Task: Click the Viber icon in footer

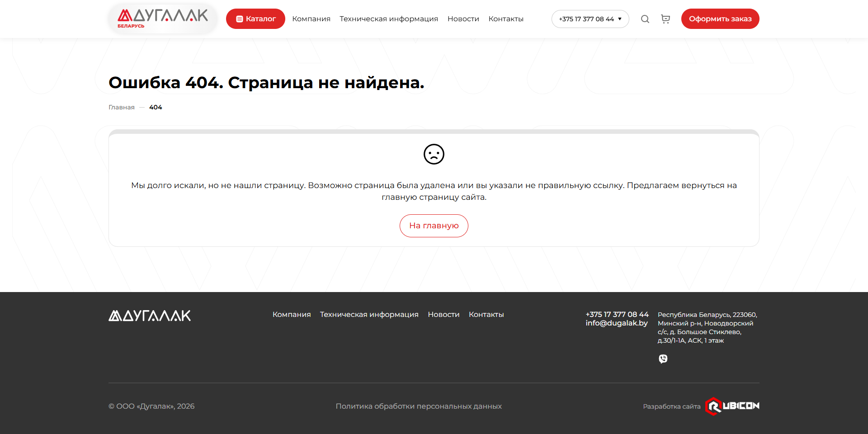Action: coord(663,359)
